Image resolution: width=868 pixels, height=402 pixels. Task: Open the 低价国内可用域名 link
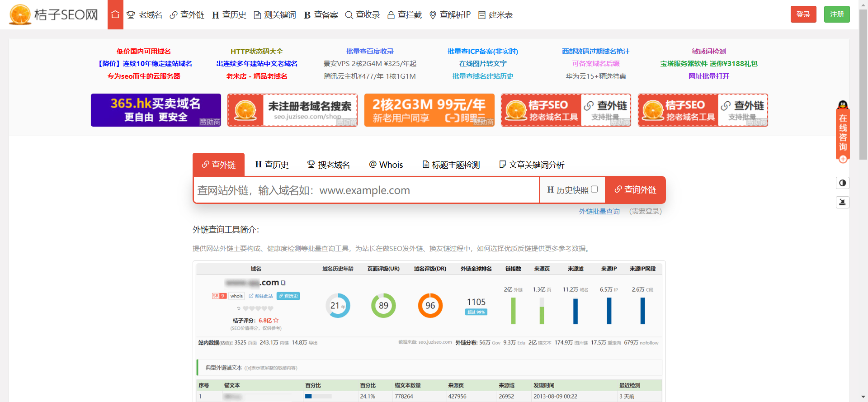coord(144,52)
